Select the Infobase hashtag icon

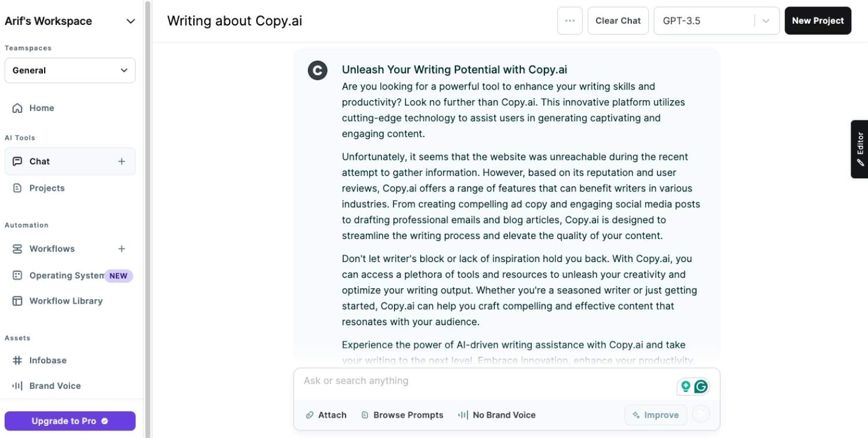point(17,360)
